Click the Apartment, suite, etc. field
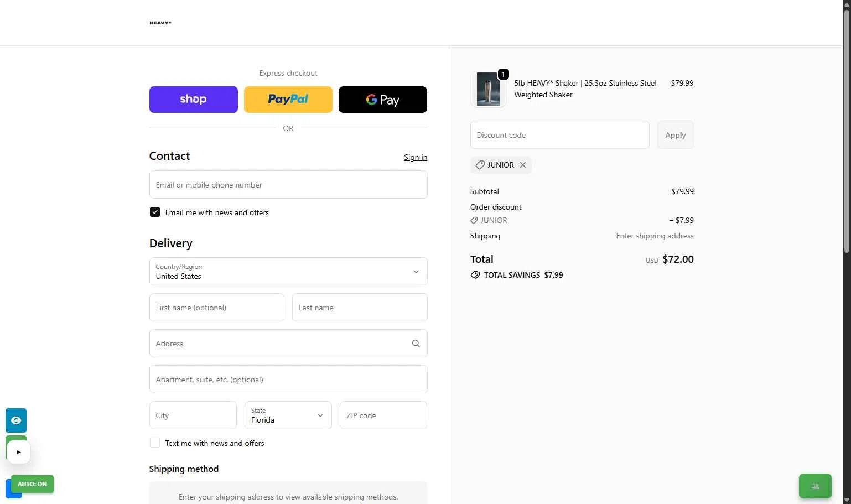Image resolution: width=851 pixels, height=504 pixels. pos(288,380)
